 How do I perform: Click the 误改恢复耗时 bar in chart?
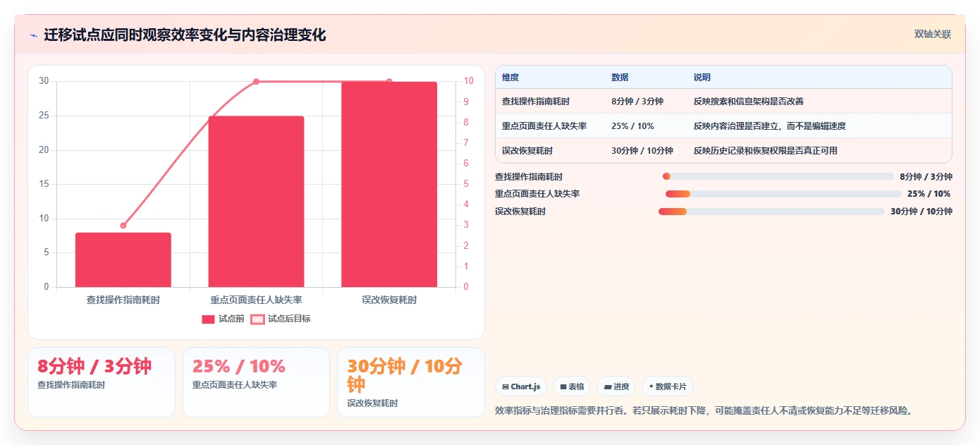coord(389,184)
